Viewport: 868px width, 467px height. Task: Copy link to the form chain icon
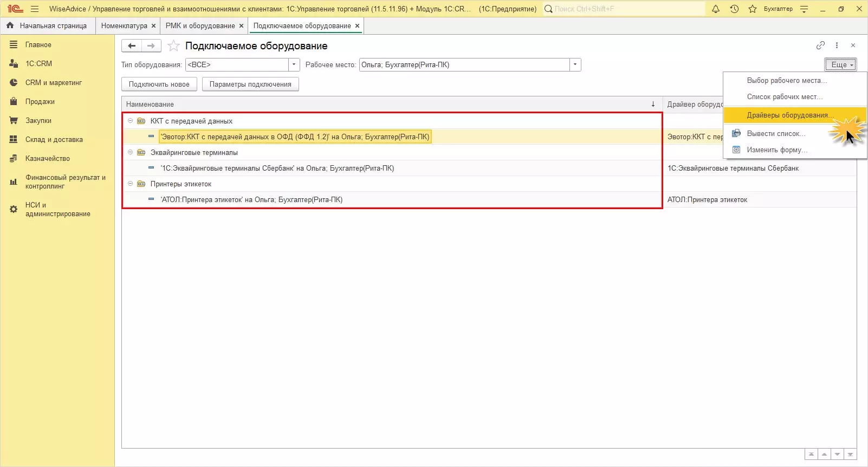click(820, 46)
